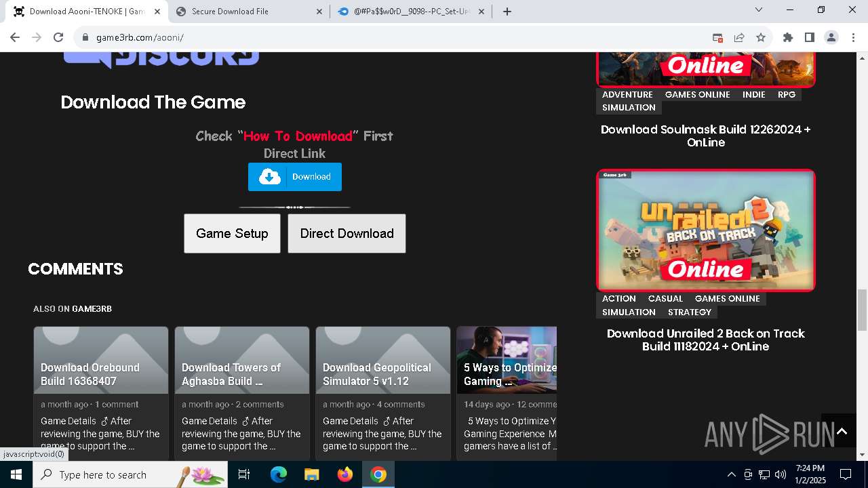Go back using browser back arrow
This screenshot has width=868, height=488.
point(15,37)
